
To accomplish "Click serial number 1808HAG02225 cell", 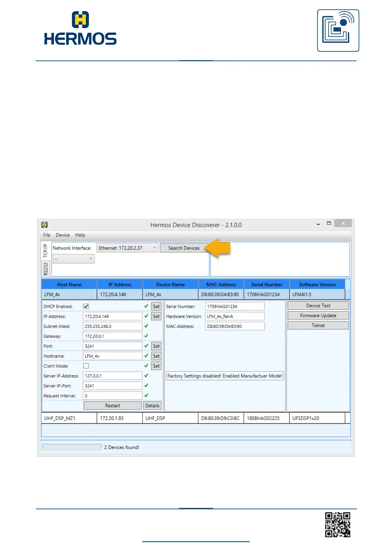I will (x=267, y=418).
